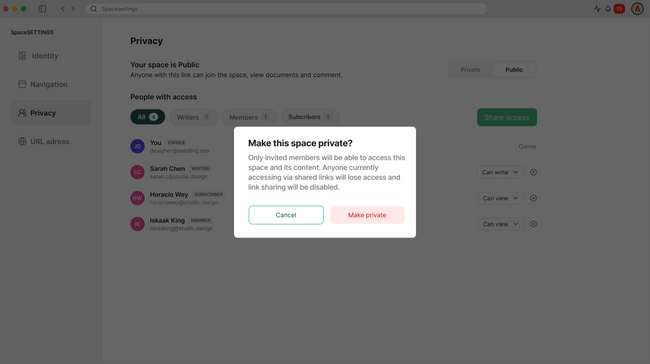Open Sarah Chen's Can write dropdown
The height and width of the screenshot is (364, 650).
(500, 172)
